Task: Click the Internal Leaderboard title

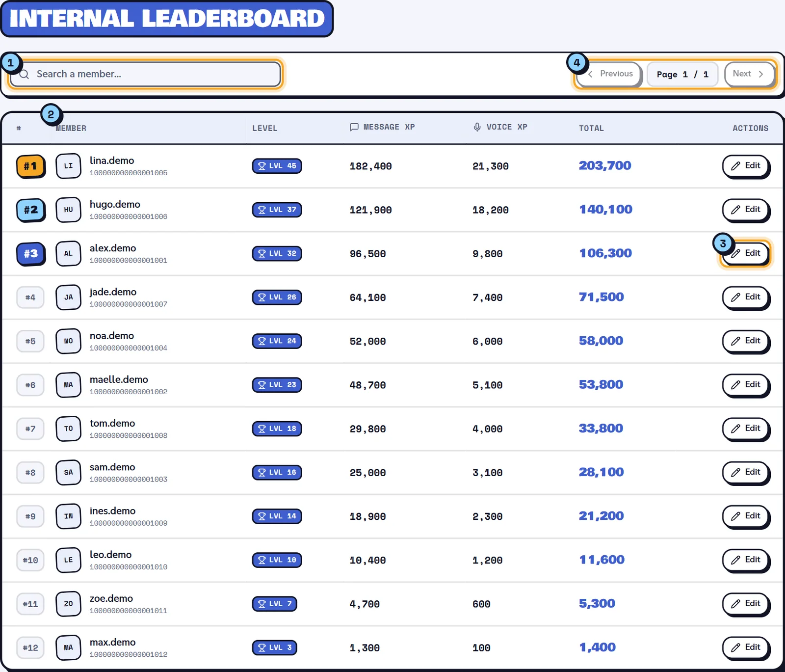Action: click(167, 19)
